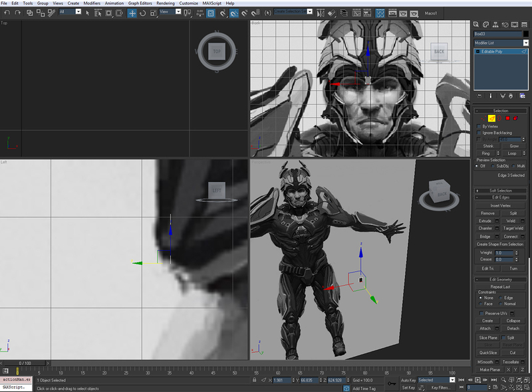Screen dimensions: 532x392
Task: Click the Redo arrow in the toolbar
Action: 18,13
